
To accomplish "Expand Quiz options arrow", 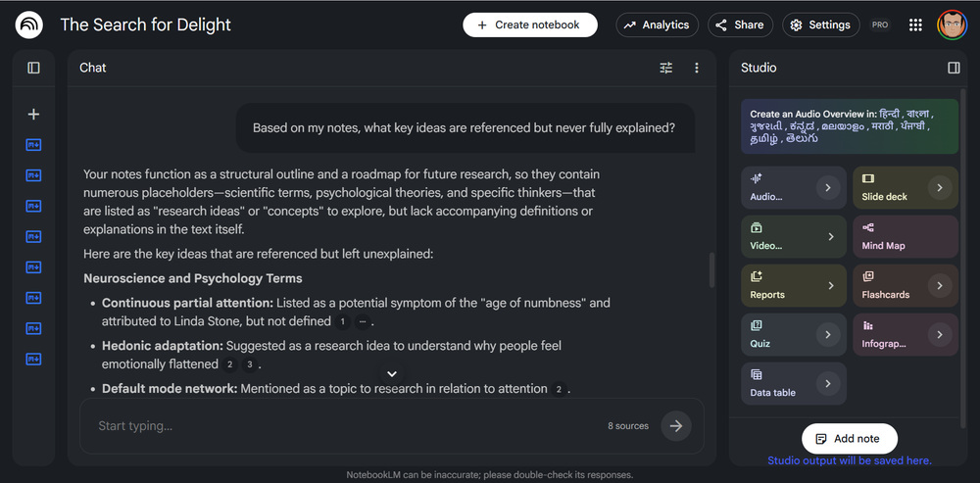I will pos(828,335).
